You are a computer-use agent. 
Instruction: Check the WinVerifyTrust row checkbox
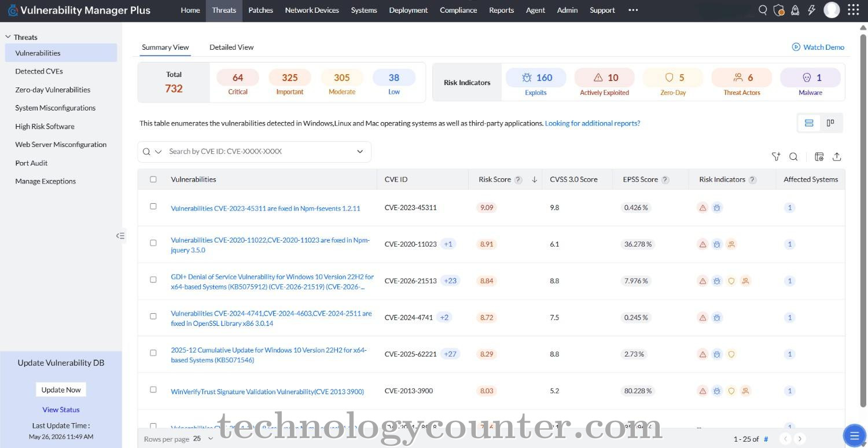click(x=153, y=390)
